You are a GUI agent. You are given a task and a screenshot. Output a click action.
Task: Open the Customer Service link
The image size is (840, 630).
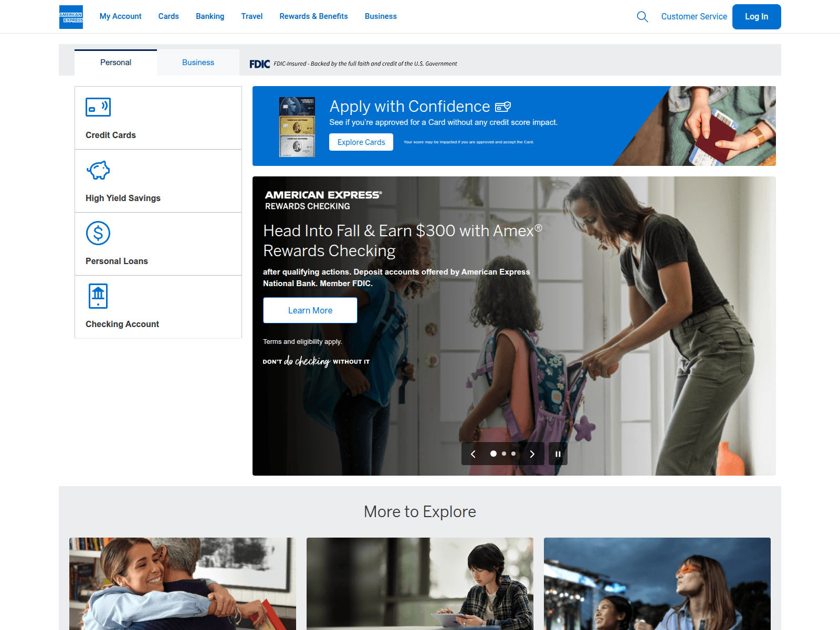[694, 17]
